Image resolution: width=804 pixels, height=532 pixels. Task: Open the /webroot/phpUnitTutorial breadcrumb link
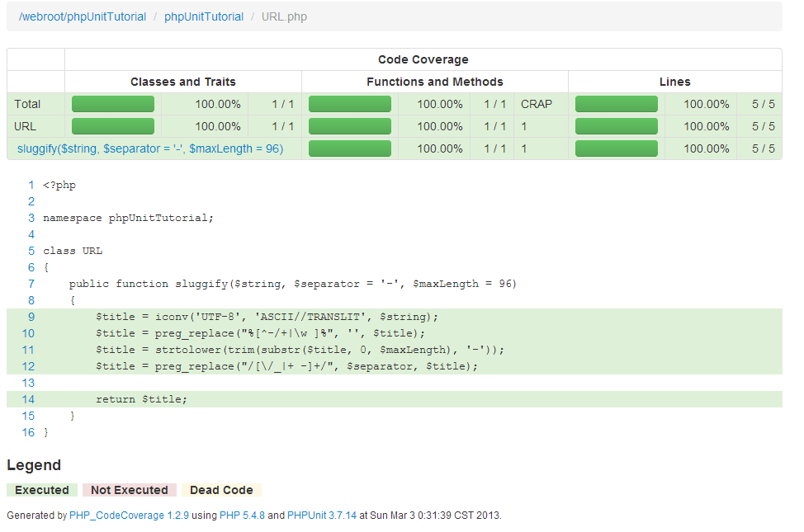pos(83,16)
